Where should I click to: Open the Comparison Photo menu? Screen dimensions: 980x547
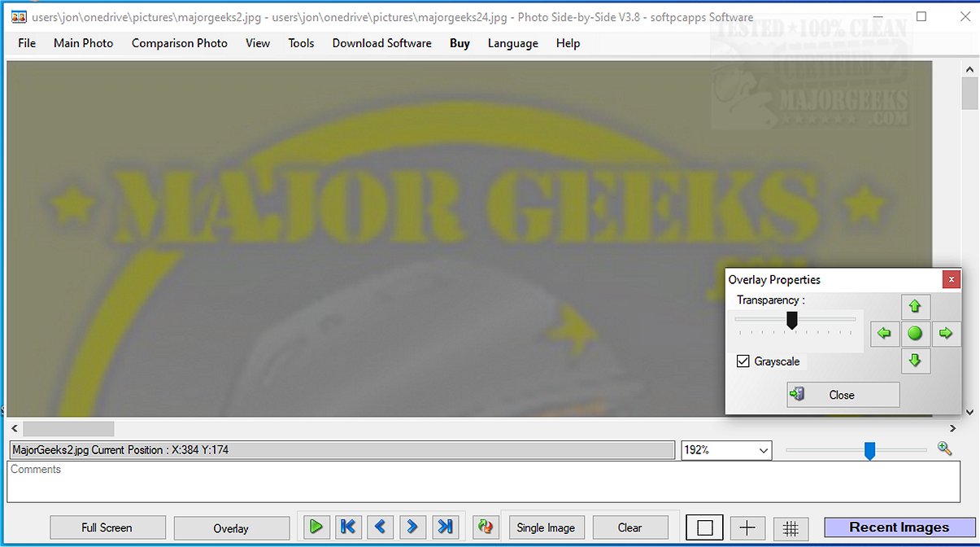pyautogui.click(x=180, y=43)
